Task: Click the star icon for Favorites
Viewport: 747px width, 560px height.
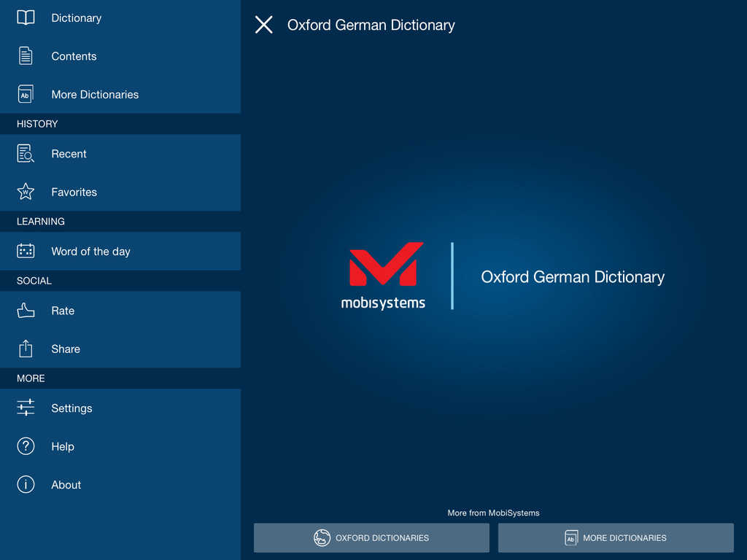Action: pyautogui.click(x=26, y=192)
